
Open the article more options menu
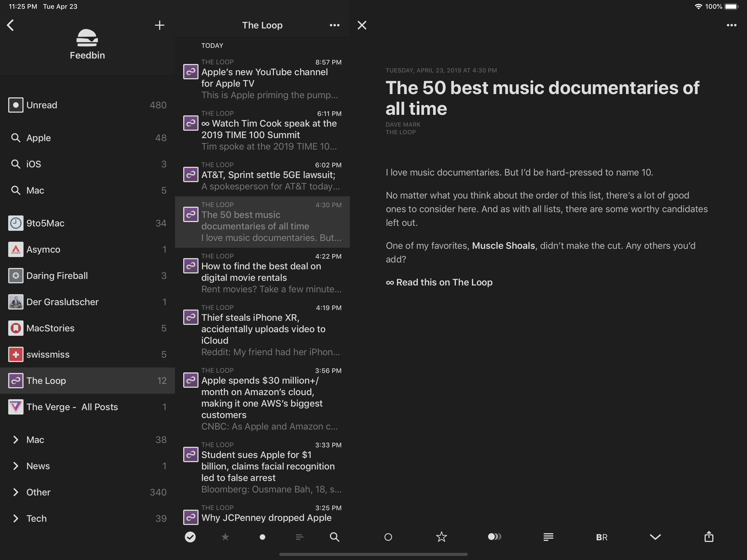pos(731,25)
